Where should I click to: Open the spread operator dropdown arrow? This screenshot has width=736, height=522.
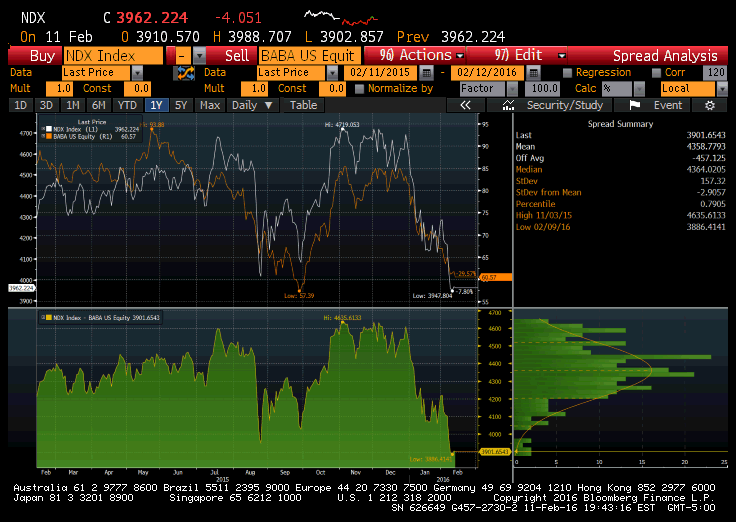pos(199,56)
